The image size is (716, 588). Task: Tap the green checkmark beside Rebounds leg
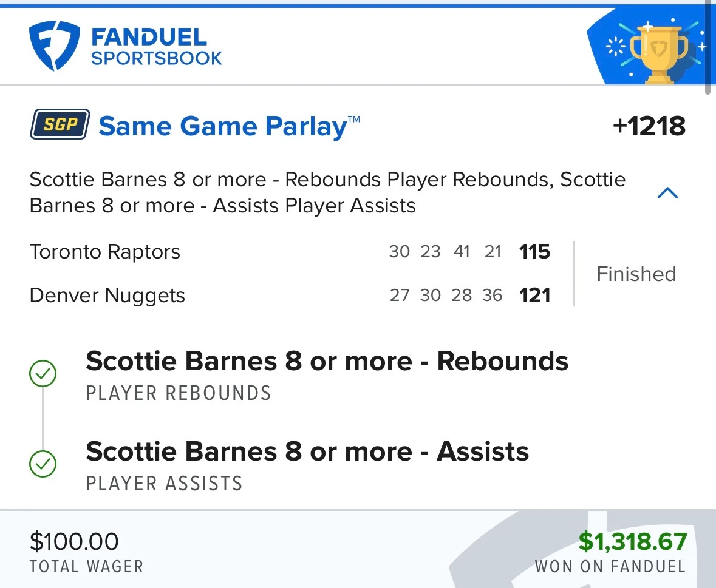tap(43, 374)
